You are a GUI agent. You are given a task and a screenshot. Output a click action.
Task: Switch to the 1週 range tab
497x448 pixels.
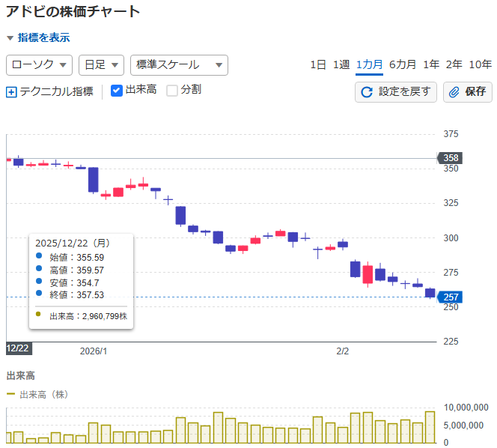tap(341, 64)
